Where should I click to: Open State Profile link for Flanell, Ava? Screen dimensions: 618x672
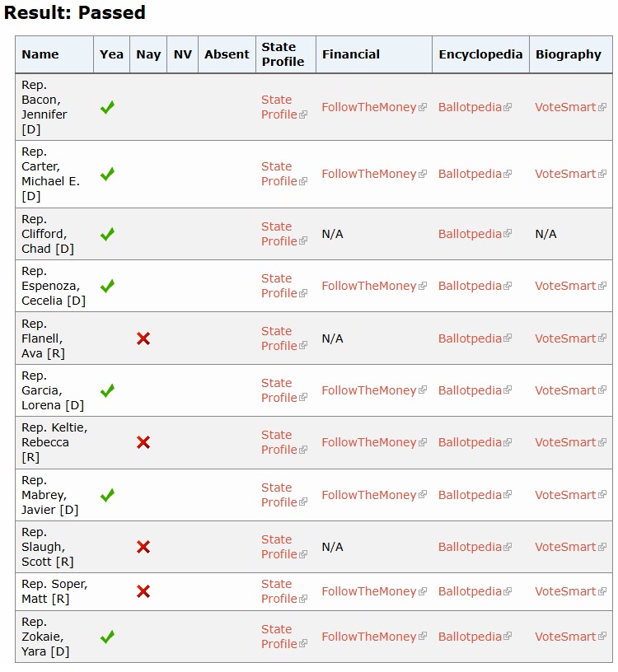point(284,338)
